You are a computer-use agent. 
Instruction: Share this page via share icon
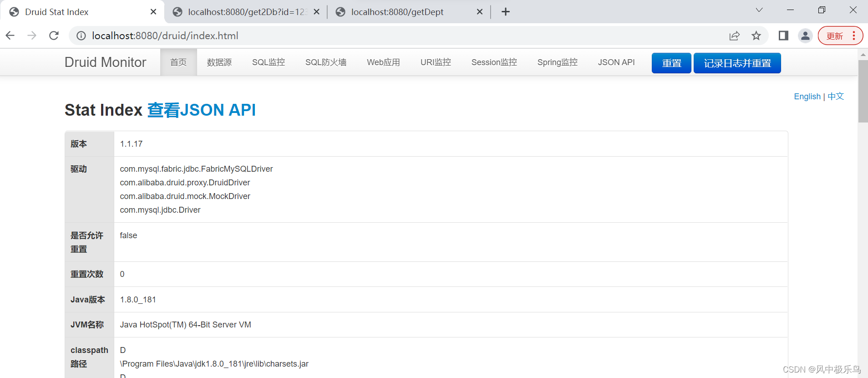coord(734,36)
